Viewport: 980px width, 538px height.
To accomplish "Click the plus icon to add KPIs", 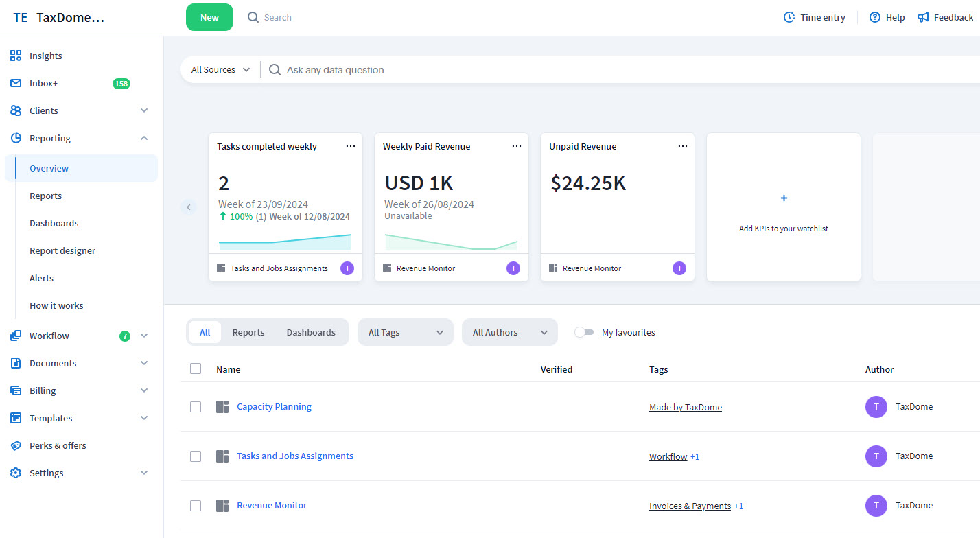I will (x=784, y=198).
